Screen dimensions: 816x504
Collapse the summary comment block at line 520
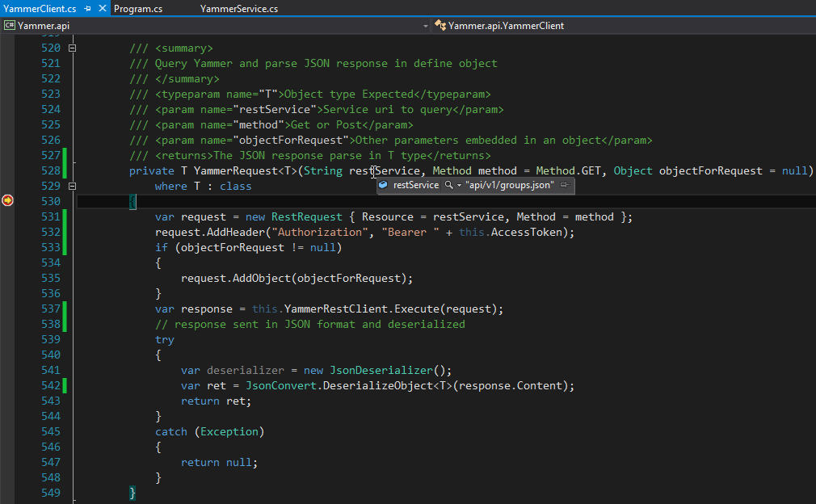[72, 48]
